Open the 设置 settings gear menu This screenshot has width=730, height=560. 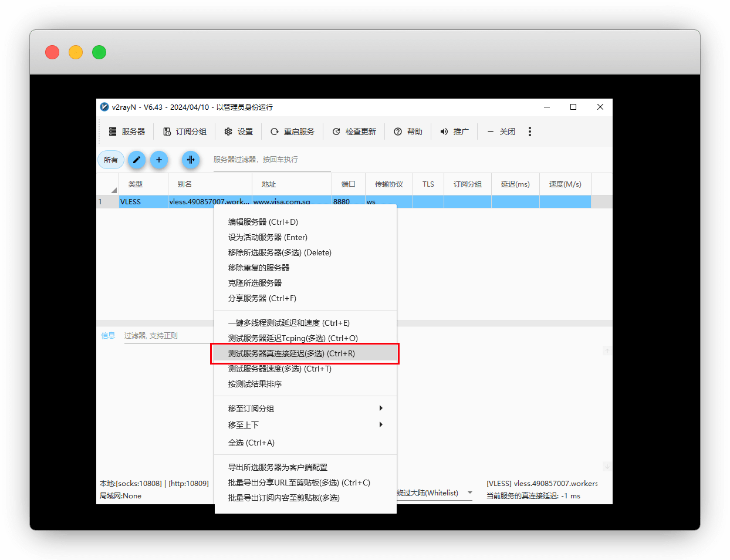point(239,131)
